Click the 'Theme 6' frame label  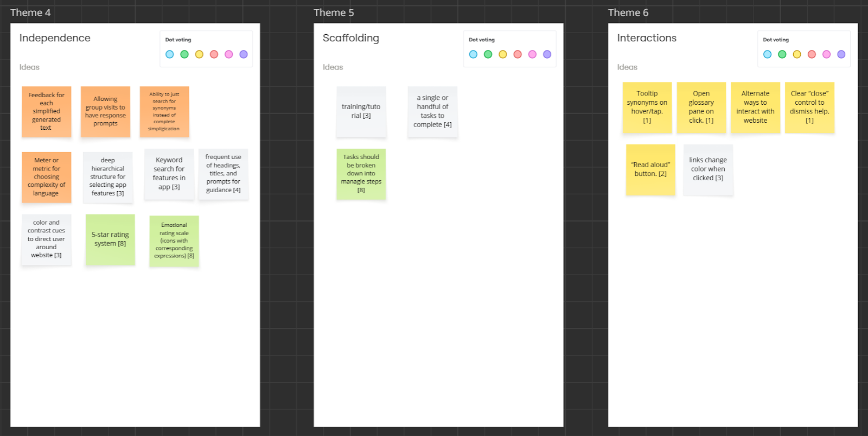point(628,12)
